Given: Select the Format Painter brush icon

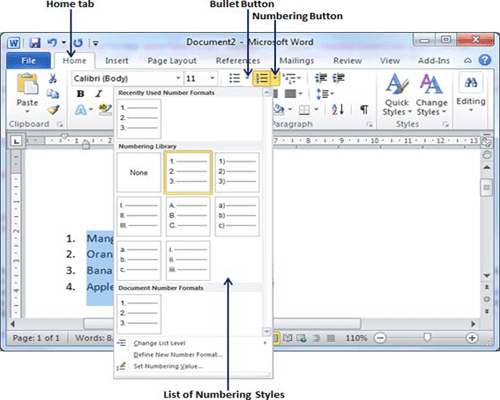Looking at the screenshot, I should (x=53, y=109).
